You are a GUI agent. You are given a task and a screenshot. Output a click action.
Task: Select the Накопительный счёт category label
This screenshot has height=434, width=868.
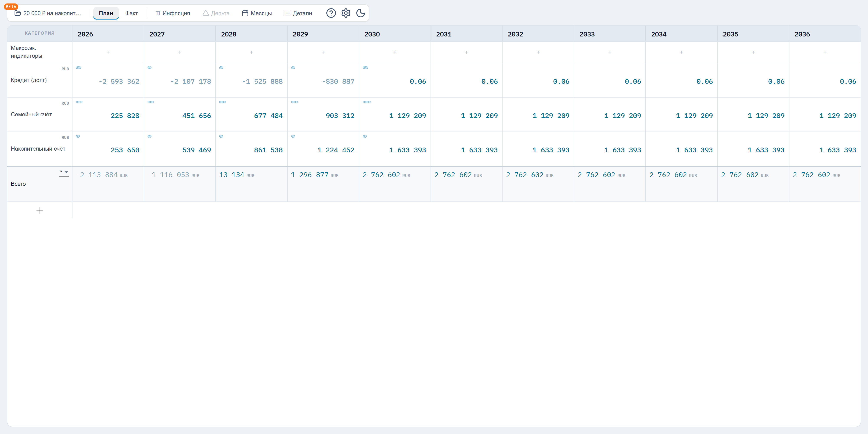point(38,149)
